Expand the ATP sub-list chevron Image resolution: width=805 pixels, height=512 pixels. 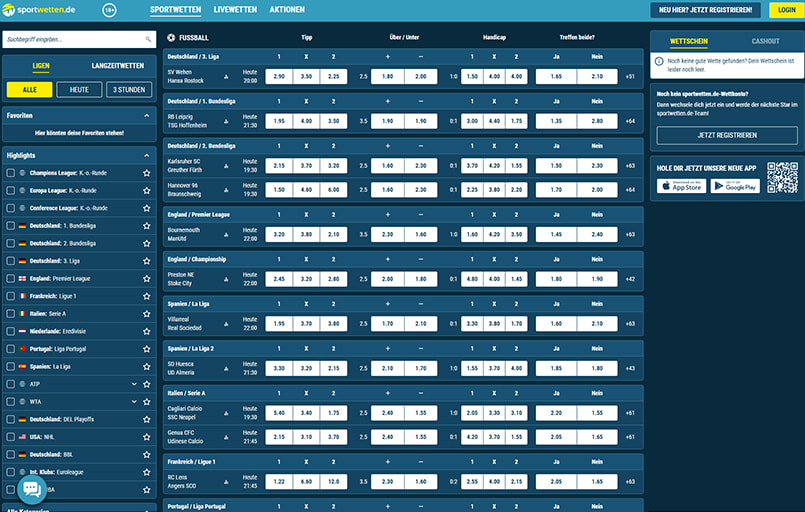[134, 384]
